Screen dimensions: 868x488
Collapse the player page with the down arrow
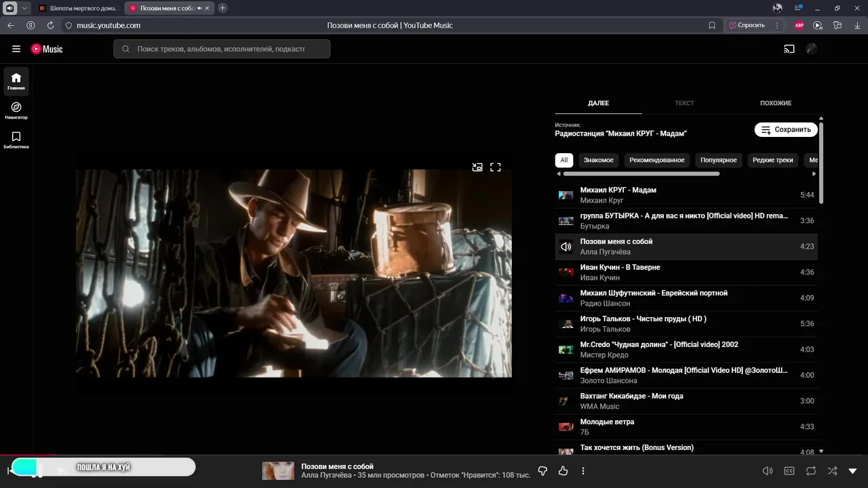[x=853, y=471]
